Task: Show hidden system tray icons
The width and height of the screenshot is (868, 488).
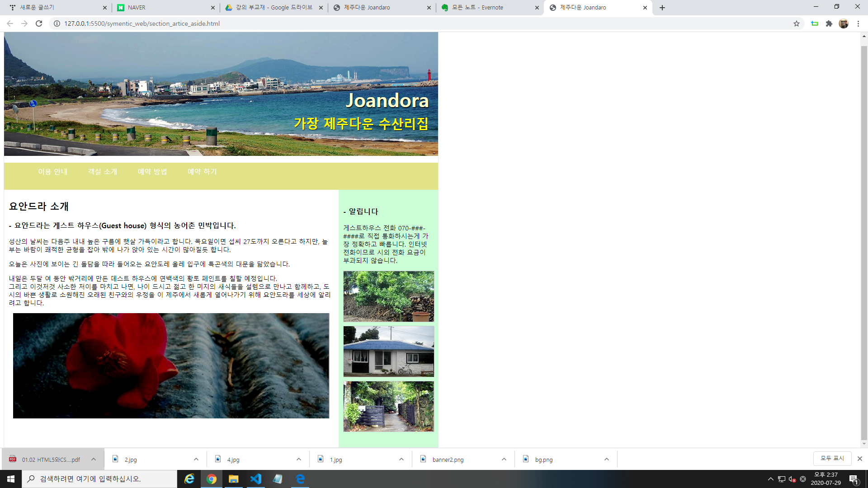Action: coord(770,479)
